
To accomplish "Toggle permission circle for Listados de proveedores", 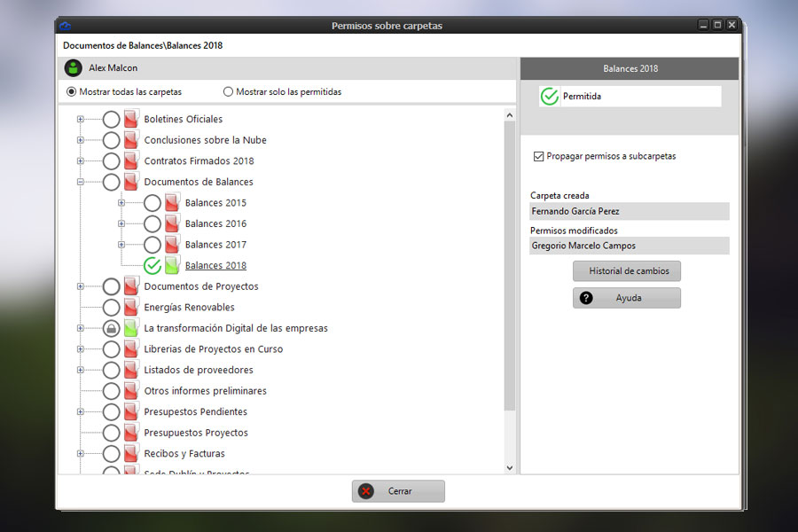I will click(111, 370).
